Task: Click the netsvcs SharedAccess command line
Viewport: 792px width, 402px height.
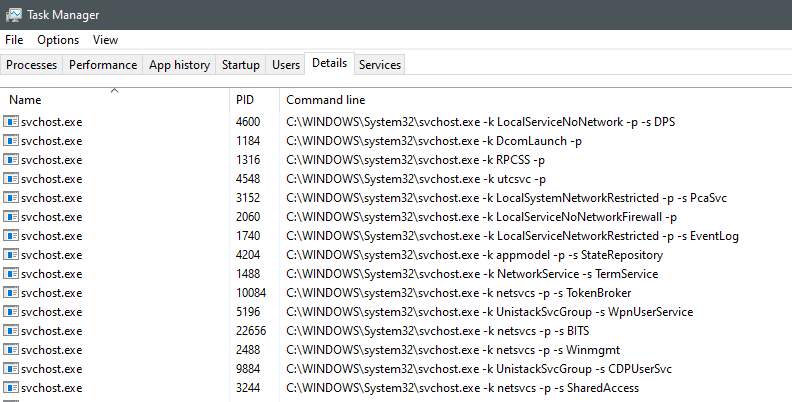Action: [463, 388]
